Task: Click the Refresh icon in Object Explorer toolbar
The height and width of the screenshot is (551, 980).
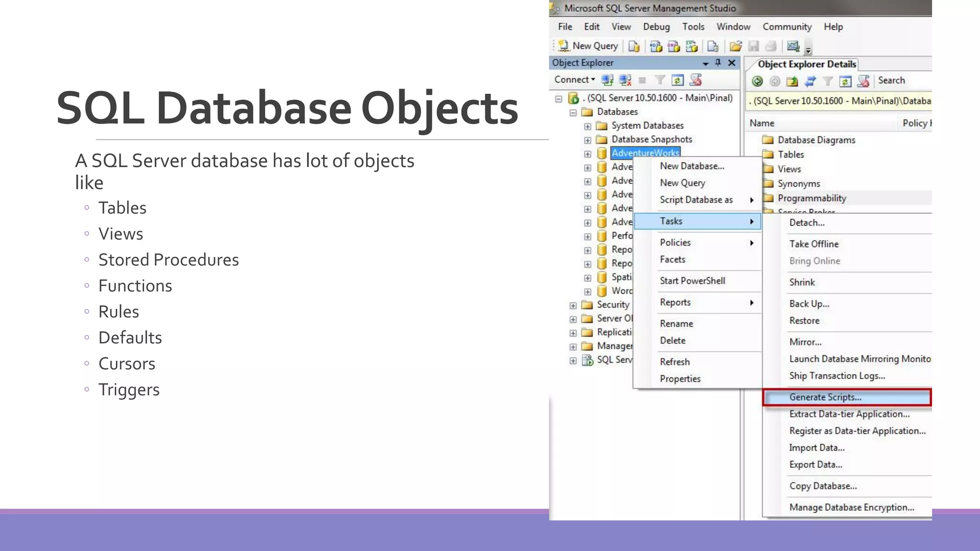Action: tap(678, 80)
